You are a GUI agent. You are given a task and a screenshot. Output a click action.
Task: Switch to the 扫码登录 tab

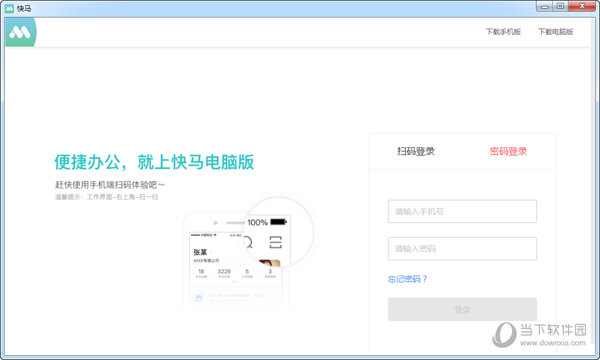click(416, 151)
